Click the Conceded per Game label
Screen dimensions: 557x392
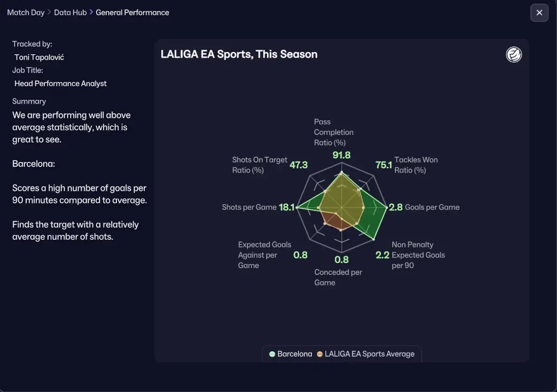[x=338, y=277]
